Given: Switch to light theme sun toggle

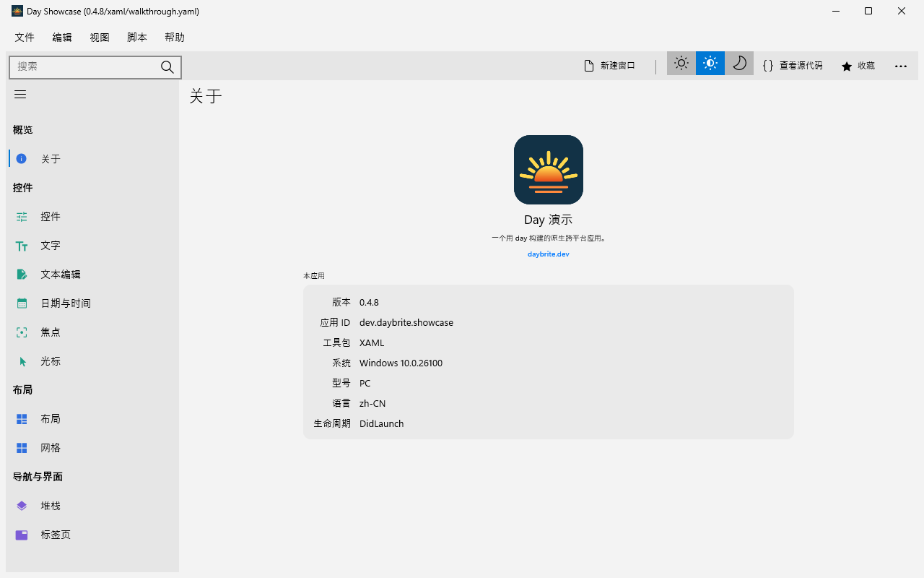Looking at the screenshot, I should tap(681, 64).
